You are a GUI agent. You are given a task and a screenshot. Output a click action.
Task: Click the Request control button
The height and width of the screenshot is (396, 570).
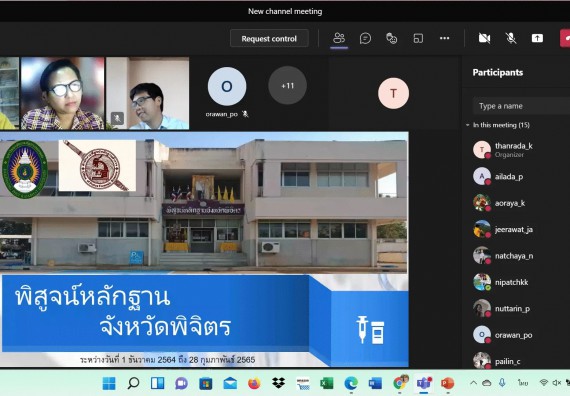269,39
